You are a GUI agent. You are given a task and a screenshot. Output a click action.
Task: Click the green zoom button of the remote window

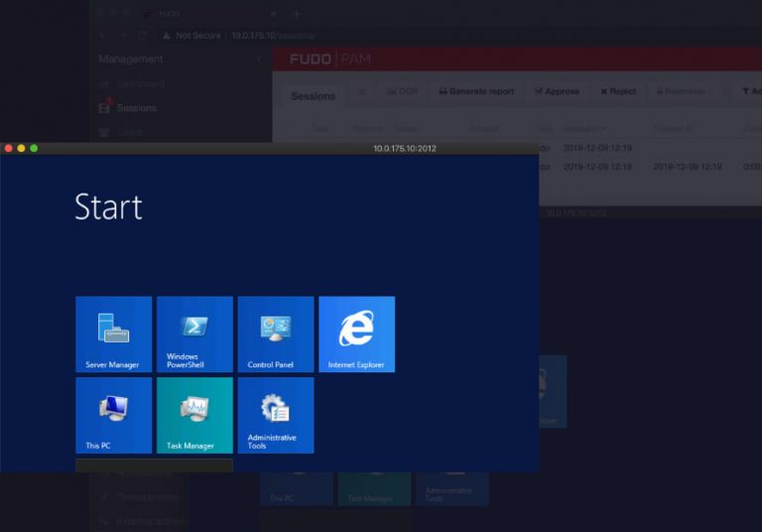click(34, 148)
